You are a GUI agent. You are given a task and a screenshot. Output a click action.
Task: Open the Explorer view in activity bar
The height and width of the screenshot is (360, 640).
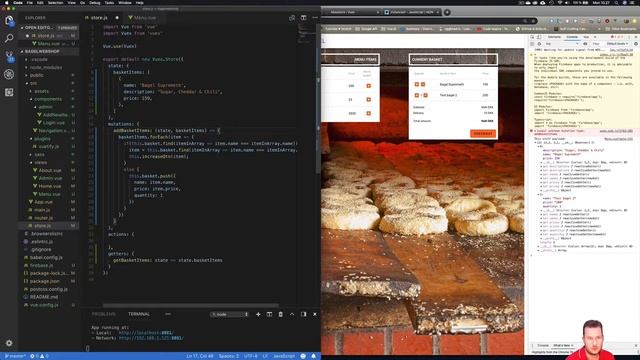point(9,20)
